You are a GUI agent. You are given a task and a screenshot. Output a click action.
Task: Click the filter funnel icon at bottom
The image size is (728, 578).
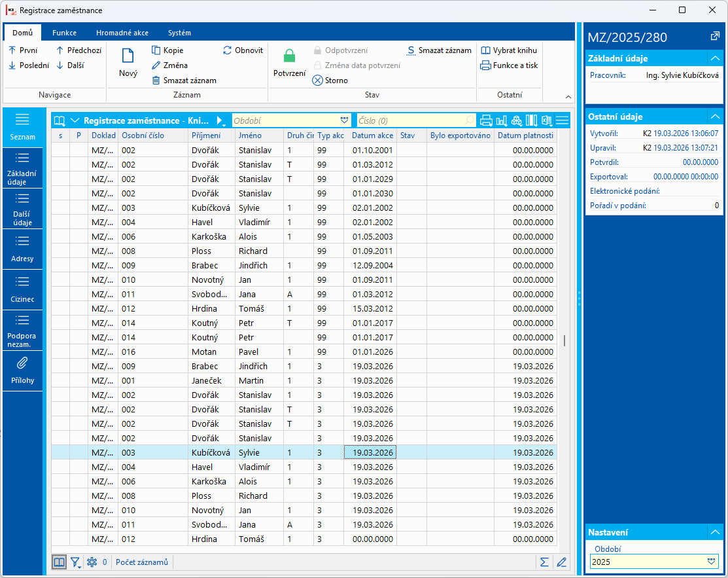tap(75, 562)
